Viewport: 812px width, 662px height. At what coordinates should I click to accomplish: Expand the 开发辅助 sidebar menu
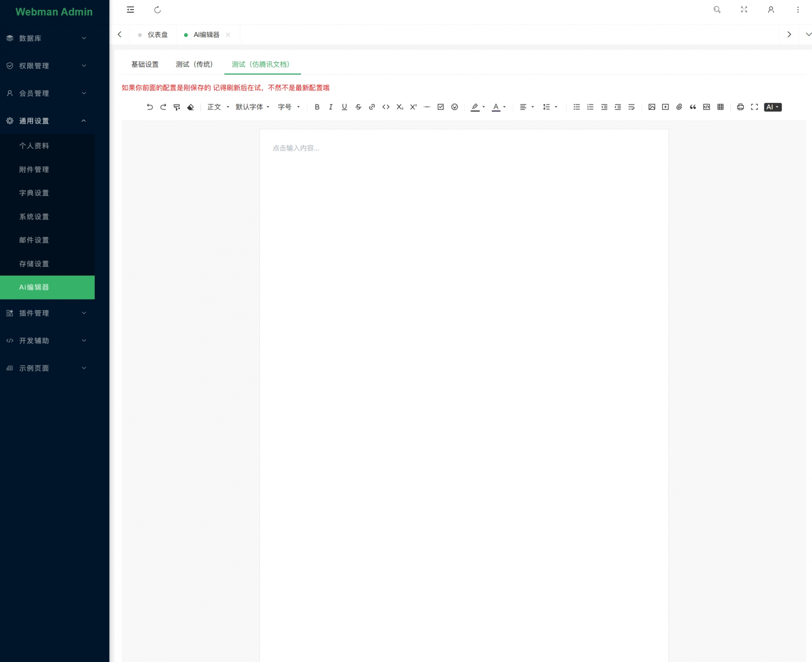pyautogui.click(x=47, y=340)
